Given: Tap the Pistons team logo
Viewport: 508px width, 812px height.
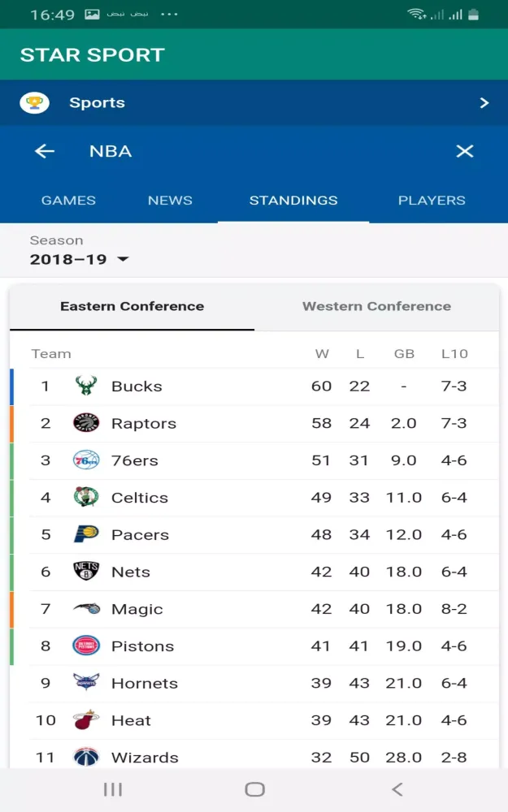Looking at the screenshot, I should (x=85, y=646).
